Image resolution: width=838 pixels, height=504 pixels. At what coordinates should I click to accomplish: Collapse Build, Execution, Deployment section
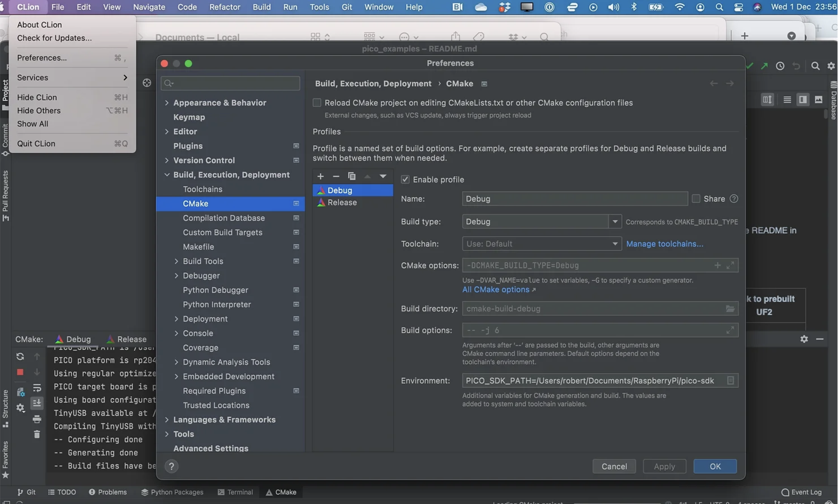[167, 175]
